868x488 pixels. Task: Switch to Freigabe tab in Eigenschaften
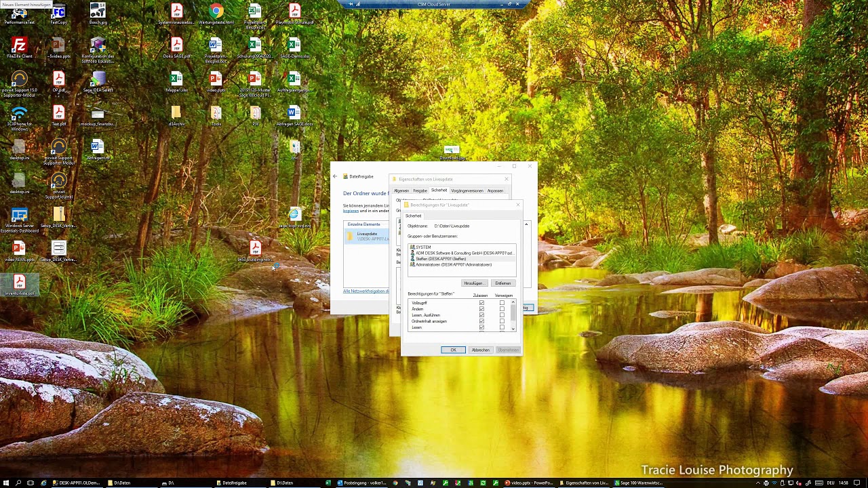[x=420, y=190]
